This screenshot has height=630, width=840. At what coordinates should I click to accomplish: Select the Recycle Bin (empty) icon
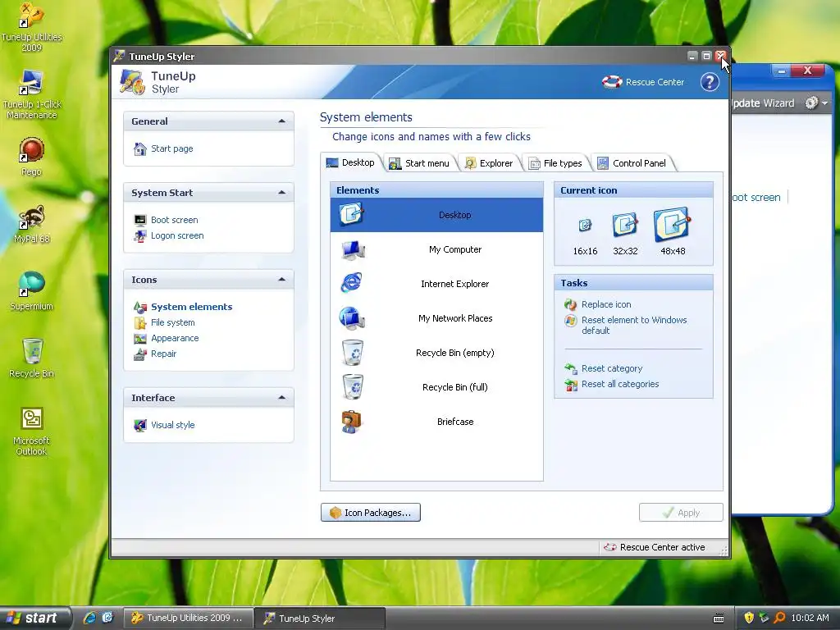click(x=353, y=353)
